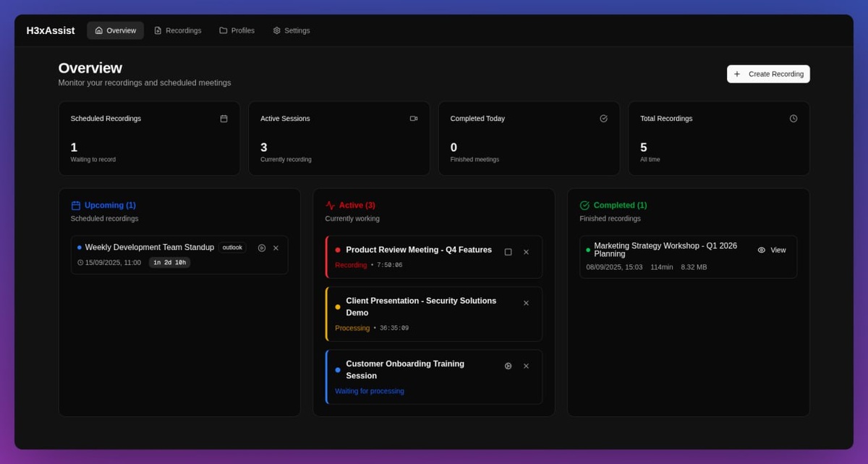868x464 pixels.
Task: Cancel the Weekly Development Team Standup schedule
Action: (276, 248)
